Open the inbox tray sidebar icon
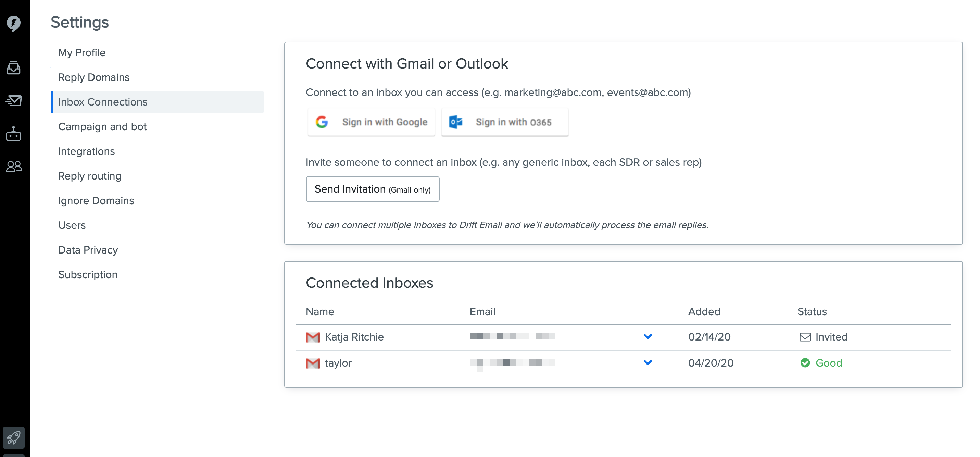980x457 pixels. pos(14,68)
